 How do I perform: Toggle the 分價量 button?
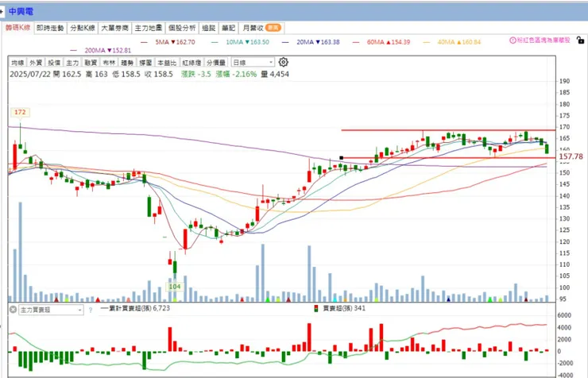pos(216,63)
